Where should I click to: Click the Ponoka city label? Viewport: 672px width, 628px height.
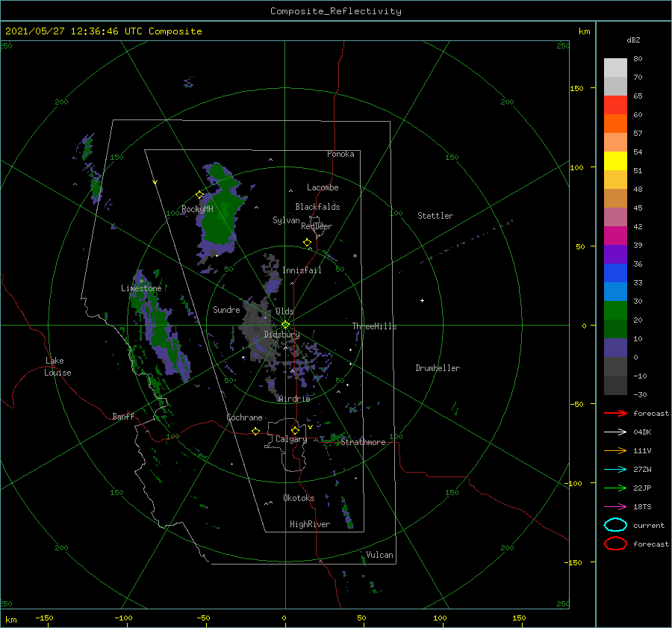point(340,154)
